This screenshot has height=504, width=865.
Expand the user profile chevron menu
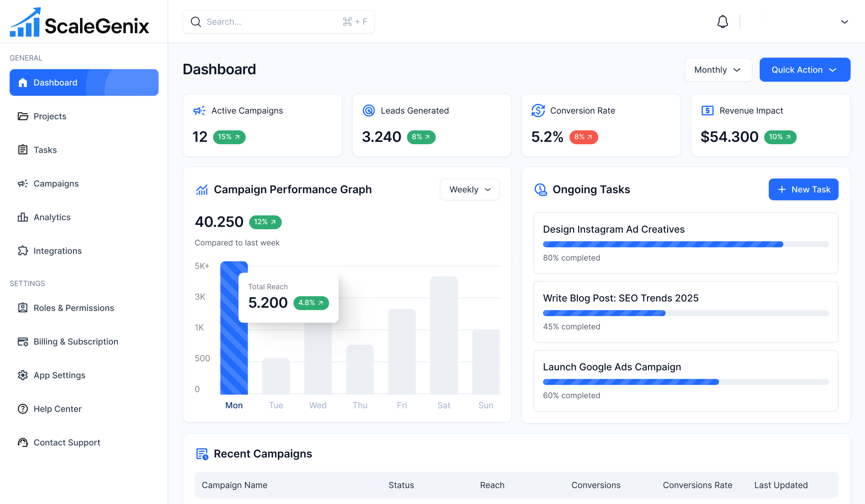pyautogui.click(x=844, y=22)
